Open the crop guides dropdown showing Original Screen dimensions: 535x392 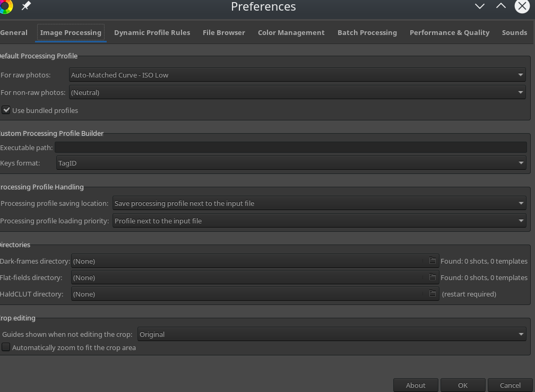[331, 334]
